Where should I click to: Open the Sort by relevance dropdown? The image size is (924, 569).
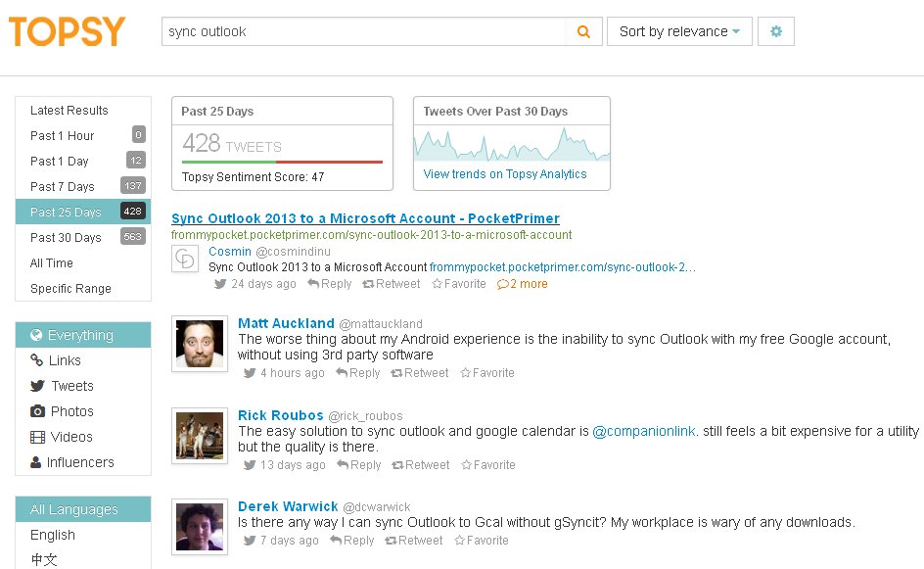tap(679, 32)
